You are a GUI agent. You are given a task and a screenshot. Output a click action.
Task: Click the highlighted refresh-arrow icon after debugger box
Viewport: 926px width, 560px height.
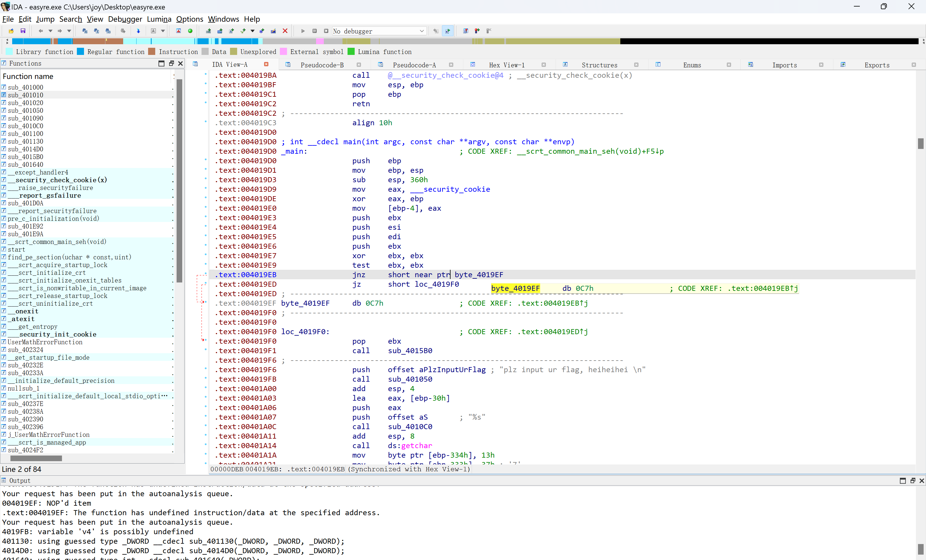click(448, 31)
